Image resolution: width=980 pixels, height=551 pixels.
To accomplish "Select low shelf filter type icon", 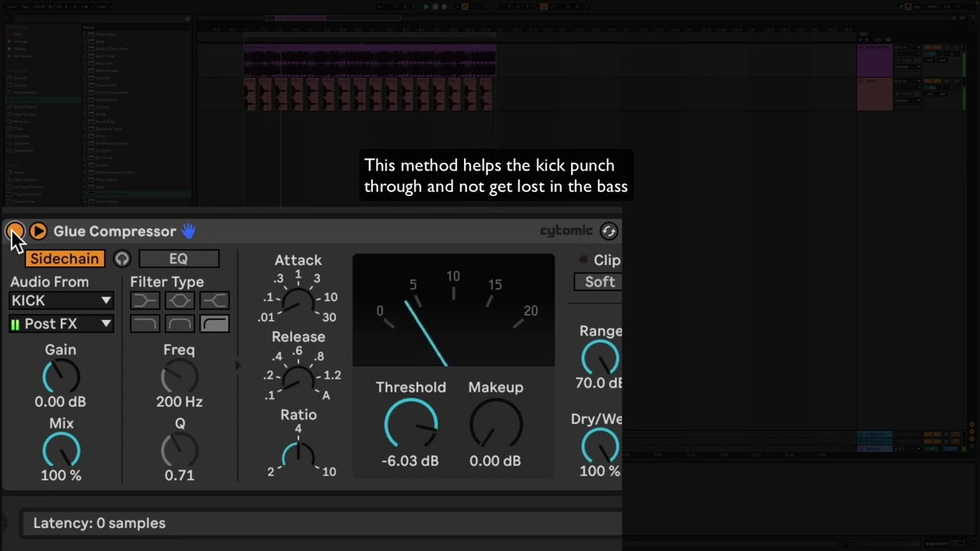I will pos(144,301).
